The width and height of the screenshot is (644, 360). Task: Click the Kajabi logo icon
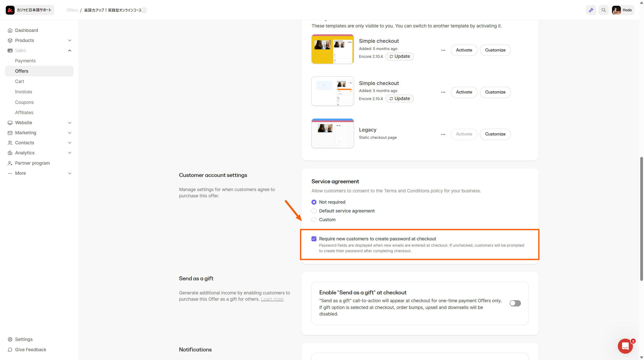pyautogui.click(x=10, y=10)
